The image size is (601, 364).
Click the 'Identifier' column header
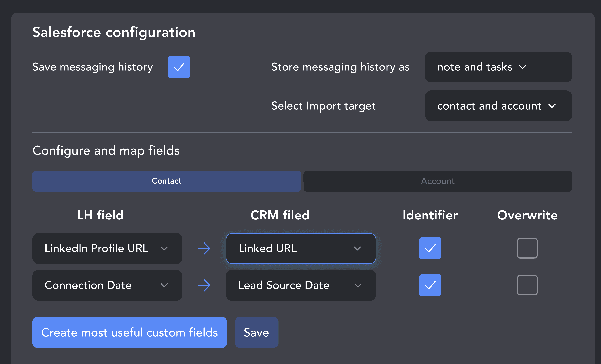pyautogui.click(x=430, y=215)
